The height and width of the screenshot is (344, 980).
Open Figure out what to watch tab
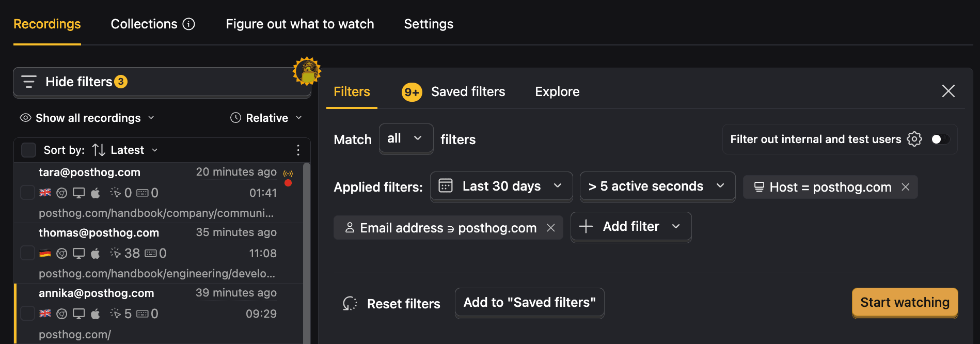pyautogui.click(x=300, y=24)
